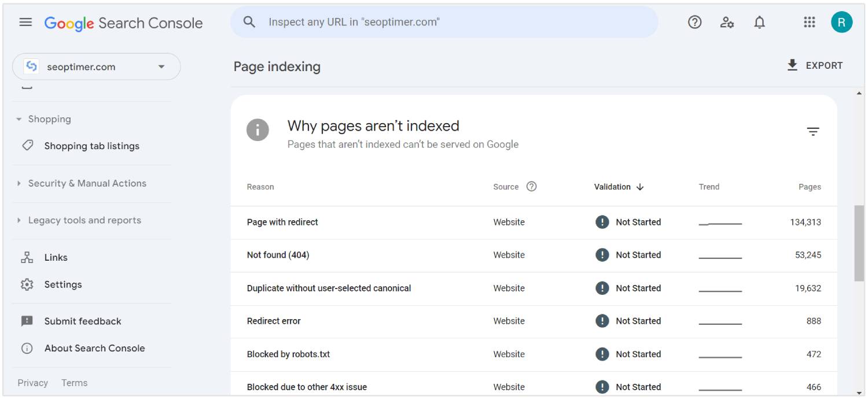Open the Page with redirect row
Screen dimensions: 868x400
[282, 222]
